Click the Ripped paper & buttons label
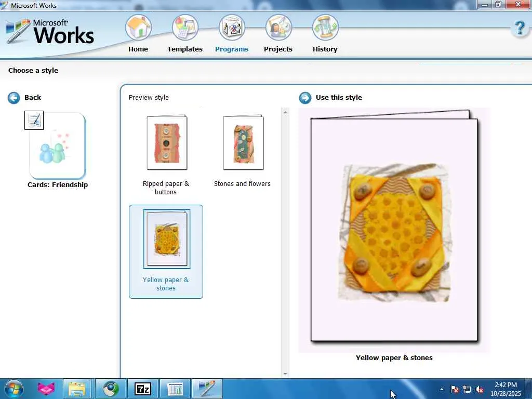The height and width of the screenshot is (399, 532). [x=166, y=188]
